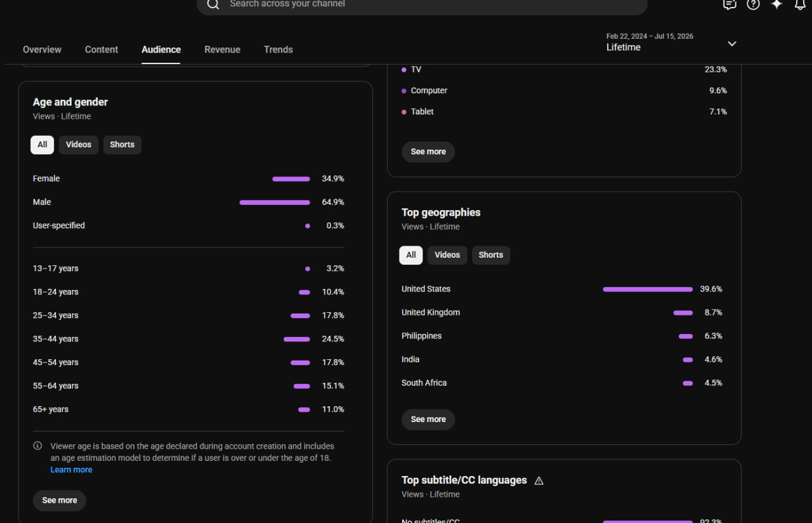This screenshot has height=523, width=812.
Task: Click the United States percentage bar
Action: (x=648, y=289)
